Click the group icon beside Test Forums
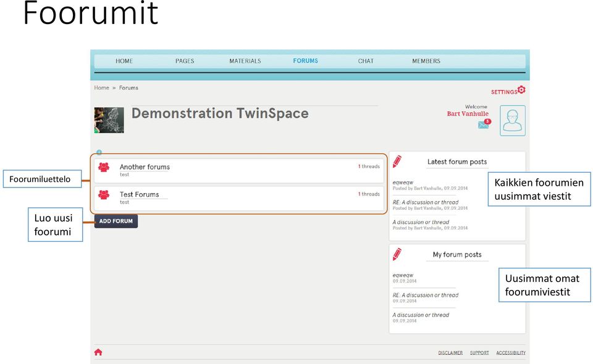This screenshot has width=593, height=364. click(104, 194)
